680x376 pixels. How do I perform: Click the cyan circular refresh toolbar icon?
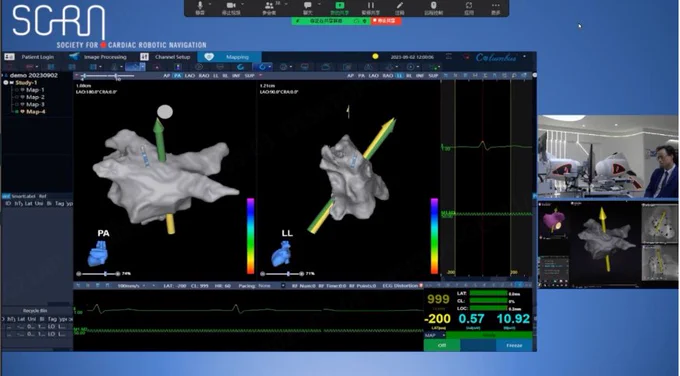(240, 67)
